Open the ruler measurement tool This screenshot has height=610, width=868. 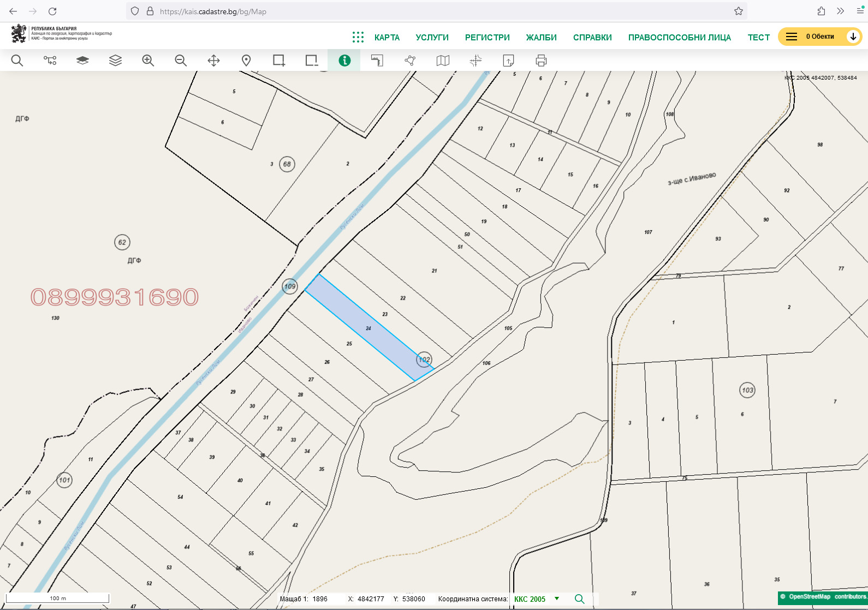(377, 61)
